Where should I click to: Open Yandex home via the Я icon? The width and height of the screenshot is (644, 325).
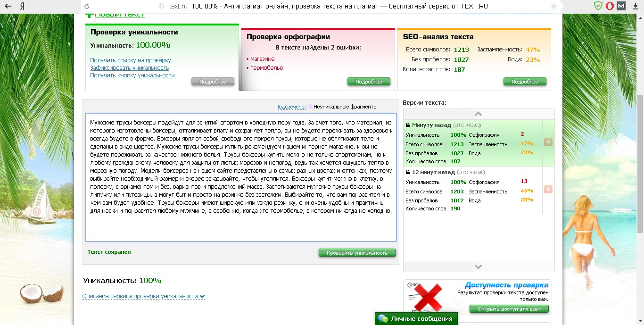23,7
